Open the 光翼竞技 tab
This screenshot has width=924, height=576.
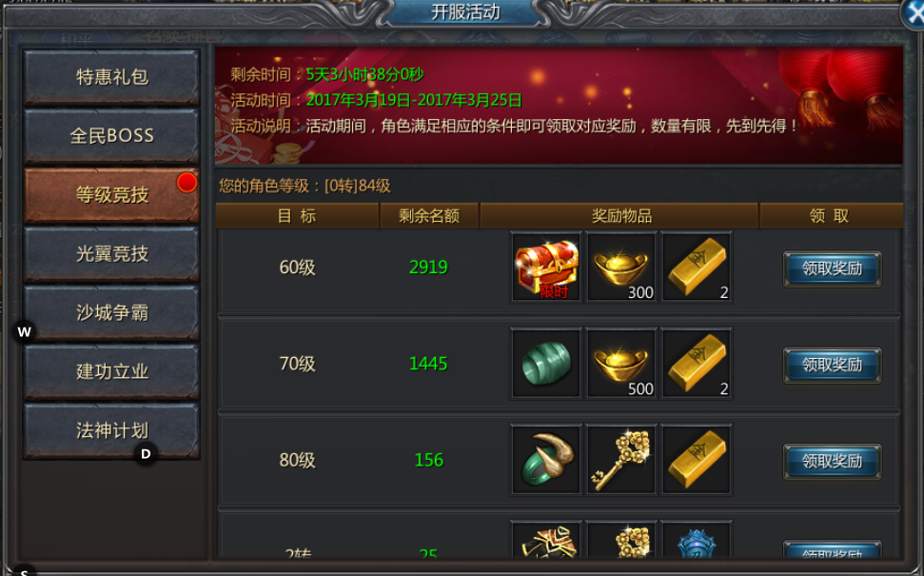coord(111,253)
